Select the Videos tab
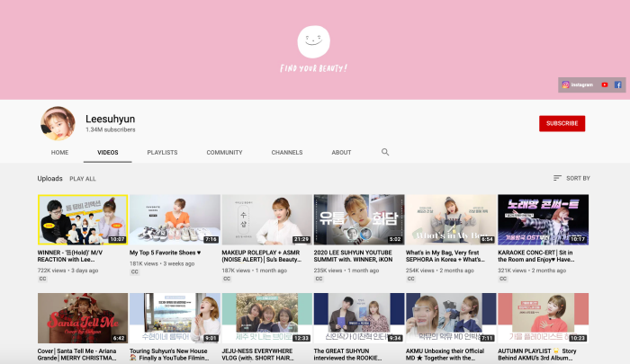Image resolution: width=630 pixels, height=364 pixels. pyautogui.click(x=108, y=153)
